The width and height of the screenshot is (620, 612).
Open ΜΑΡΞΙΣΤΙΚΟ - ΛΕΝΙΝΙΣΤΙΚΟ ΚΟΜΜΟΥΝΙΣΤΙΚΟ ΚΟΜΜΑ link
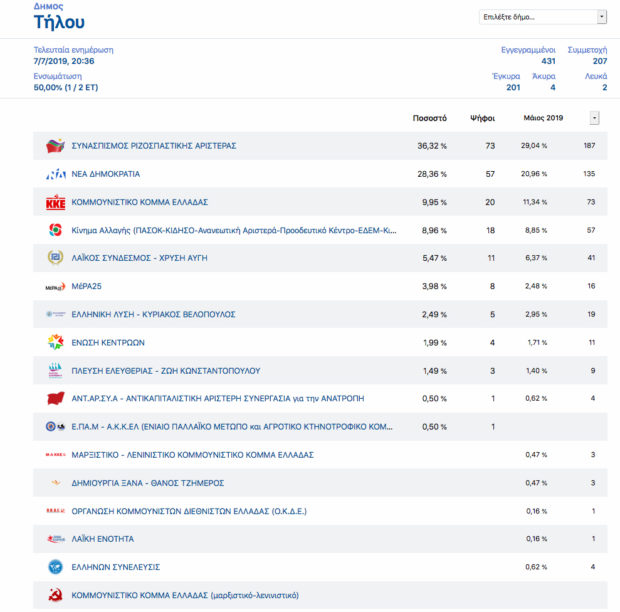point(193,455)
